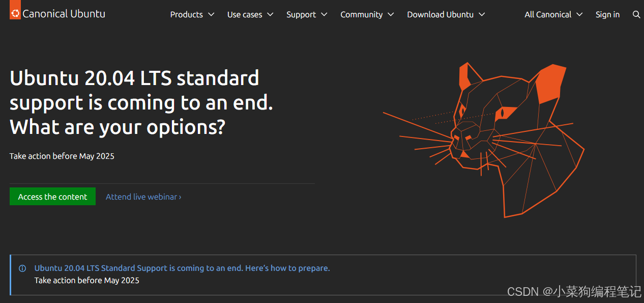Click the banner text Take action before May 2025
Screen dimensions: 644x303
(x=87, y=280)
